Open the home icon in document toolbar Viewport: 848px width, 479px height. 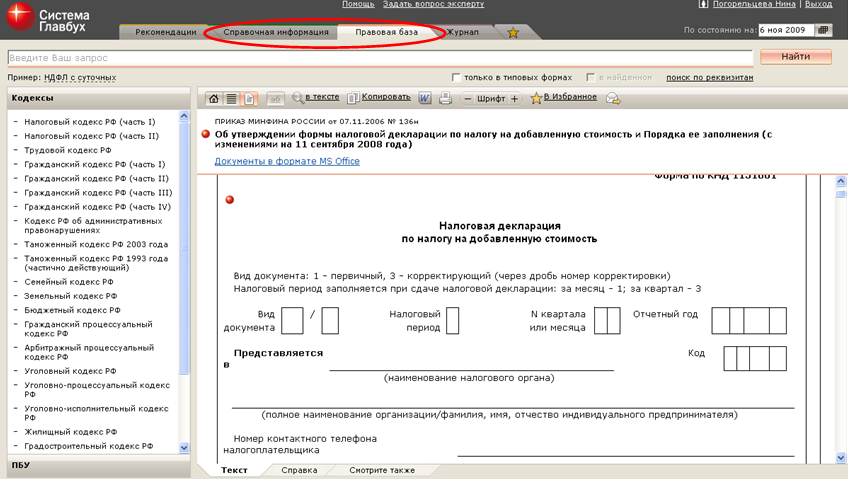click(x=214, y=98)
